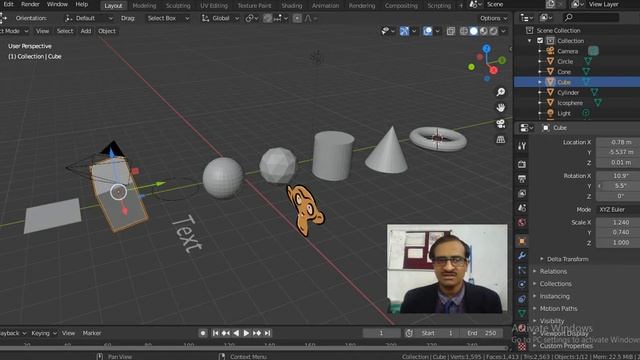Toggle the camera view icon

click(x=500, y=124)
